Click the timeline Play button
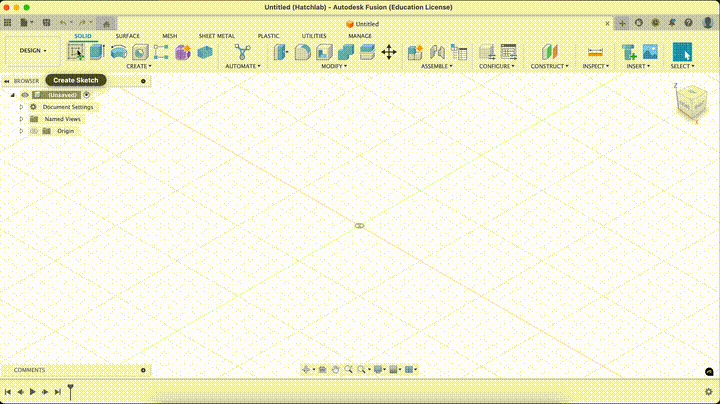This screenshot has width=720, height=404. tap(33, 392)
